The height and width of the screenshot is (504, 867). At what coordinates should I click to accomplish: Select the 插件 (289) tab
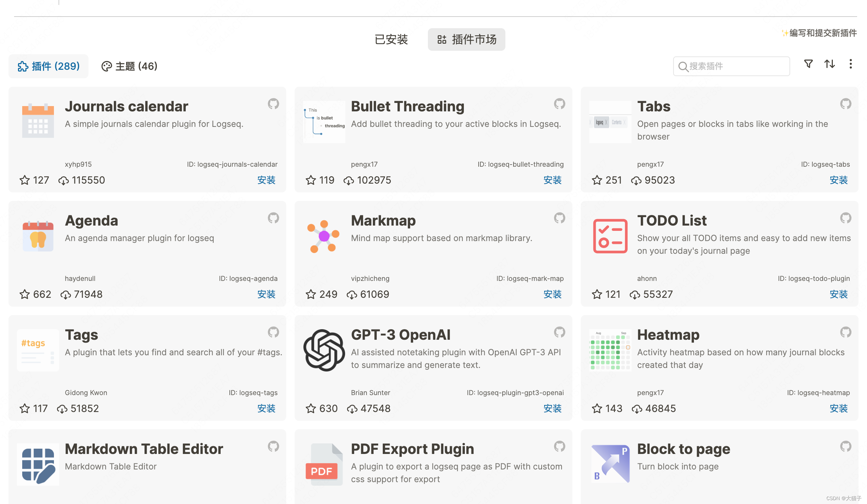tap(49, 66)
